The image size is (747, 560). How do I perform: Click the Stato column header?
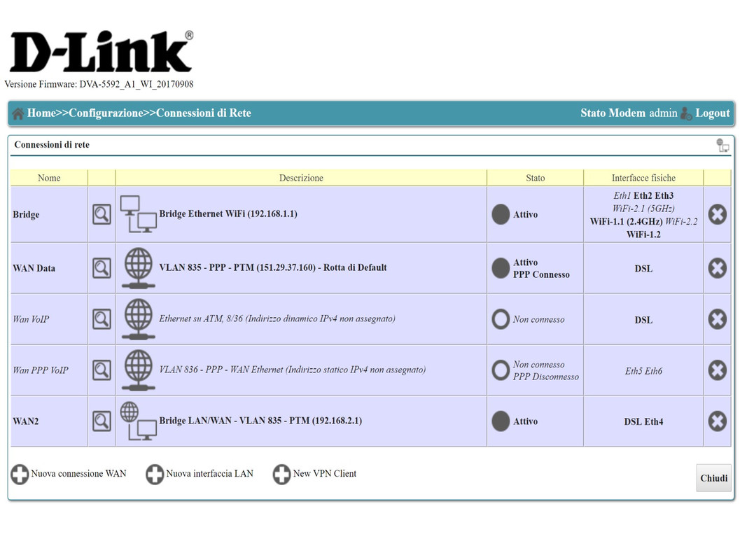click(x=535, y=178)
